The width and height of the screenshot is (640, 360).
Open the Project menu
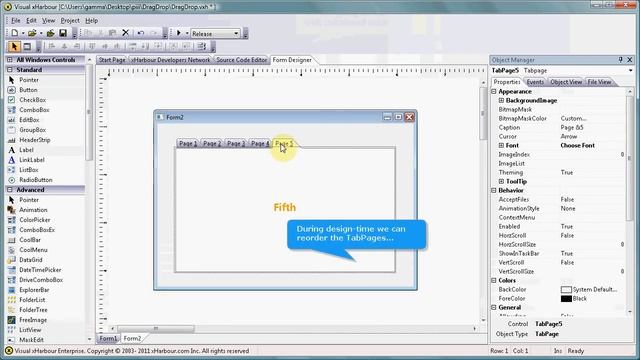pyautogui.click(x=70, y=20)
